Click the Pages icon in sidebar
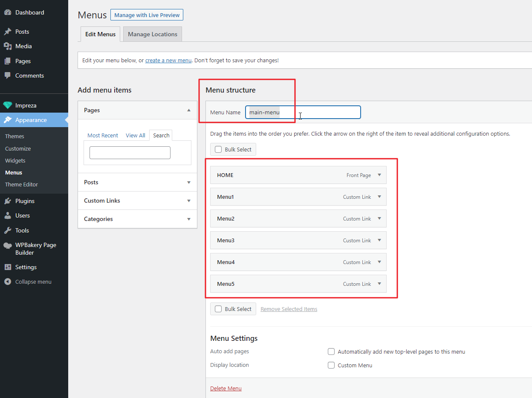Image resolution: width=532 pixels, height=398 pixels. pos(8,61)
